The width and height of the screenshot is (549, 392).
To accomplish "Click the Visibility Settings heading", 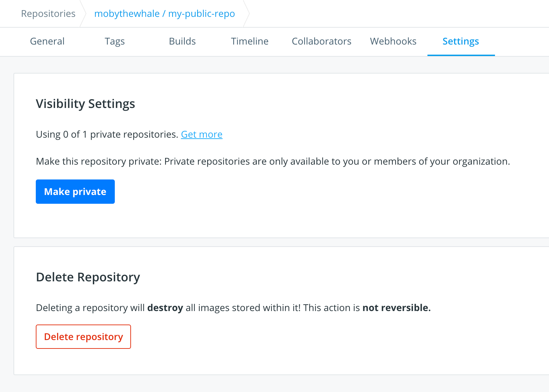I will [x=85, y=104].
